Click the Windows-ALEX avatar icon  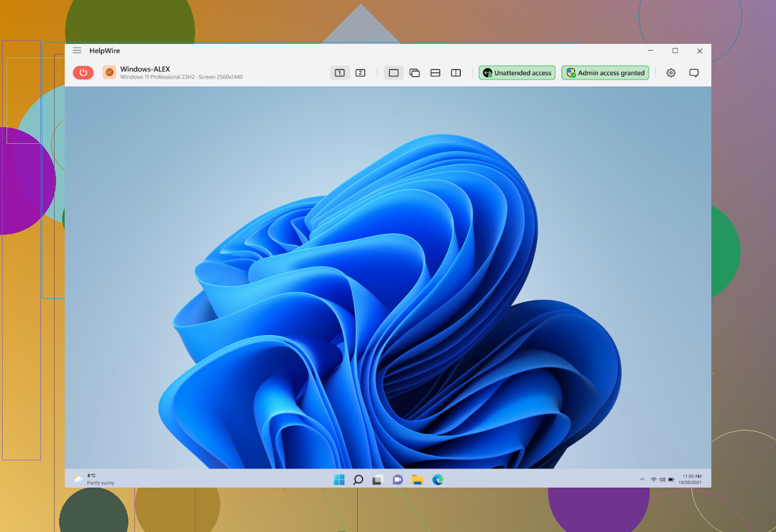[109, 72]
